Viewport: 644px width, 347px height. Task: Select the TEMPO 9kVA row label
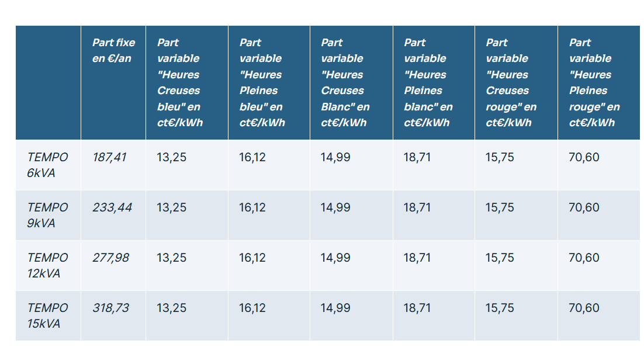47,215
